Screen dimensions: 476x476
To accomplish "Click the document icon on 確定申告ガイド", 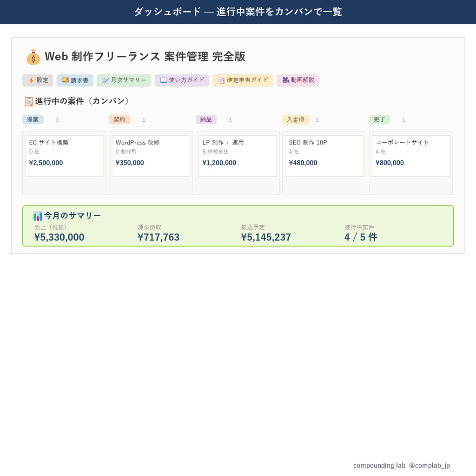I will click(222, 80).
